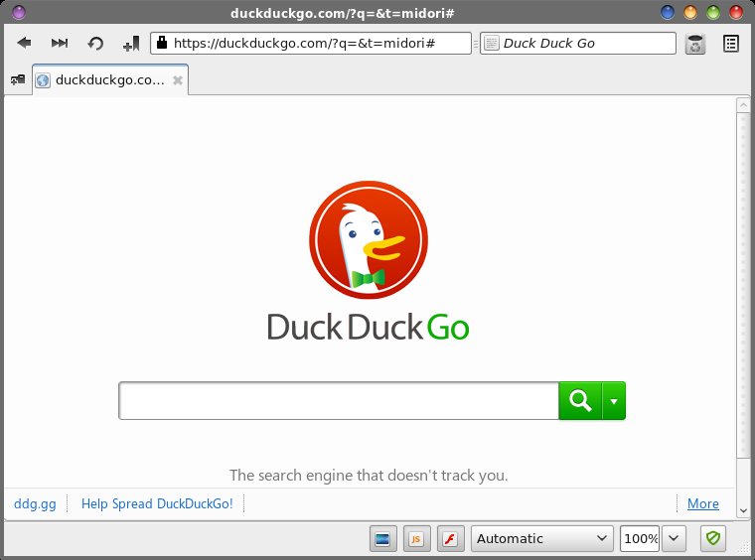The height and width of the screenshot is (560, 755).
Task: Maximize window with green title button
Action: coord(713,13)
